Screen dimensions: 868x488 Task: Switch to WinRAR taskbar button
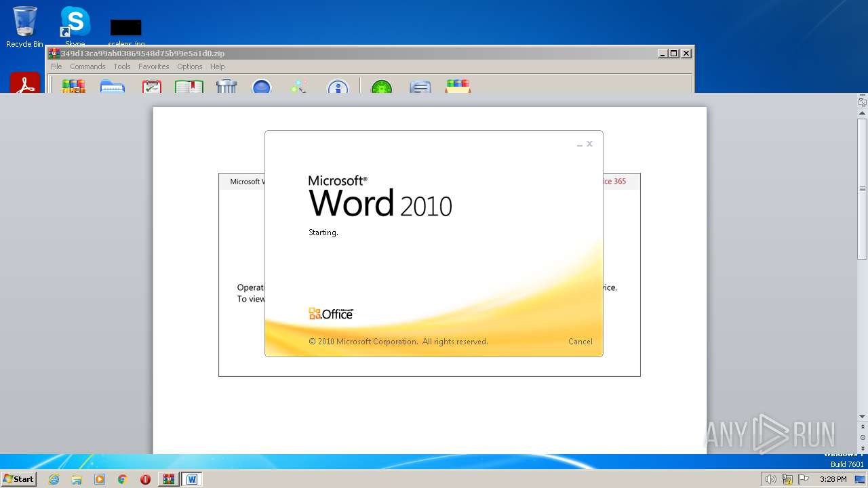point(168,479)
